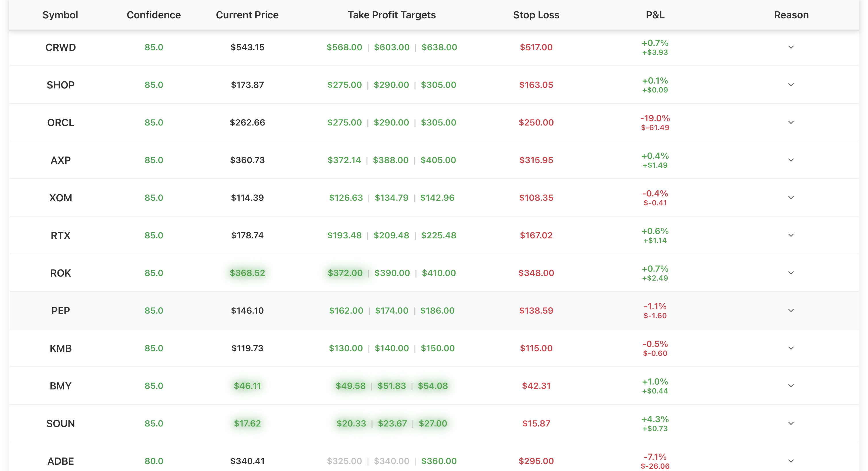This screenshot has height=471, width=868.
Task: Open SOUN reason chevron
Action: pyautogui.click(x=791, y=424)
